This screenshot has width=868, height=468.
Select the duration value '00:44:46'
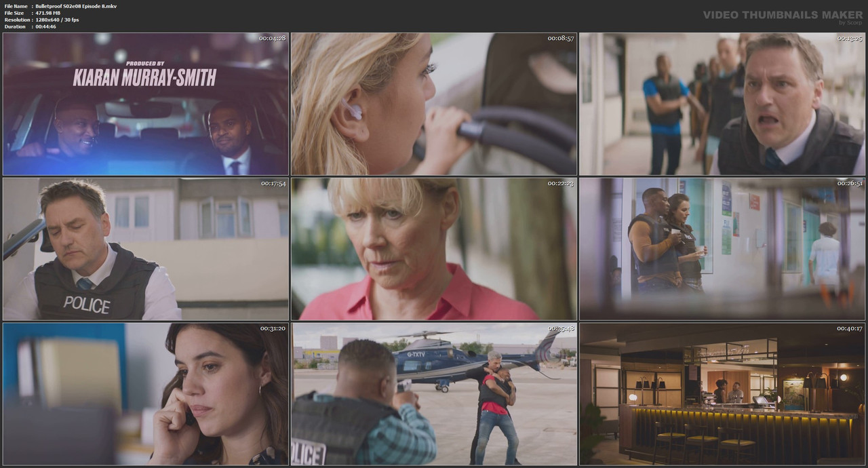click(45, 26)
